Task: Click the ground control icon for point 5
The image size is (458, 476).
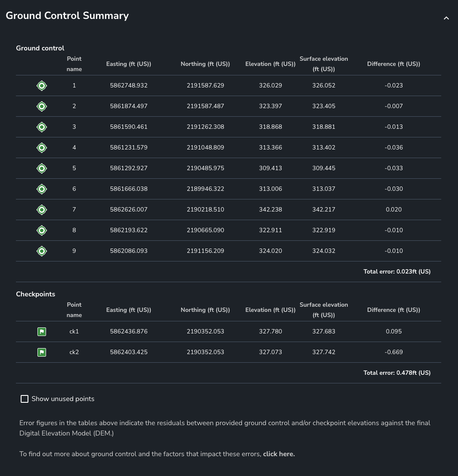Action: tap(42, 168)
